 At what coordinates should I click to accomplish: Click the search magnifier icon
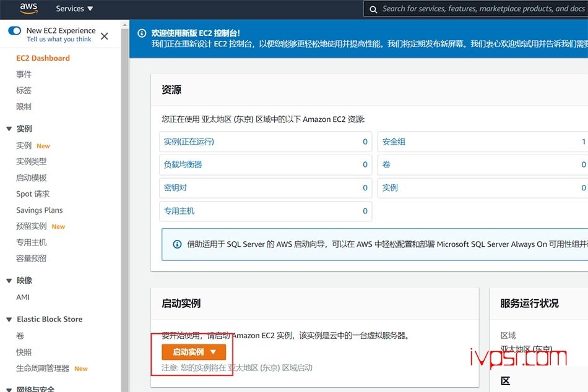point(373,9)
